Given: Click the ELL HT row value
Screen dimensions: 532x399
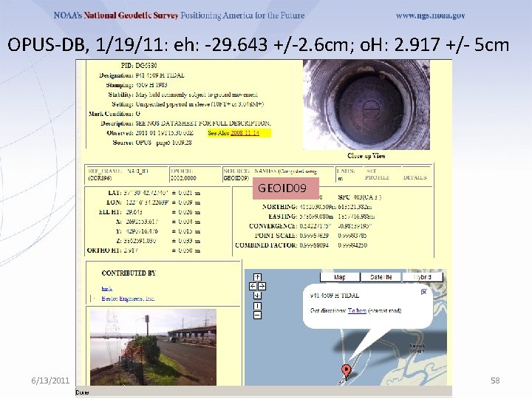Looking at the screenshot, I should (x=134, y=212).
